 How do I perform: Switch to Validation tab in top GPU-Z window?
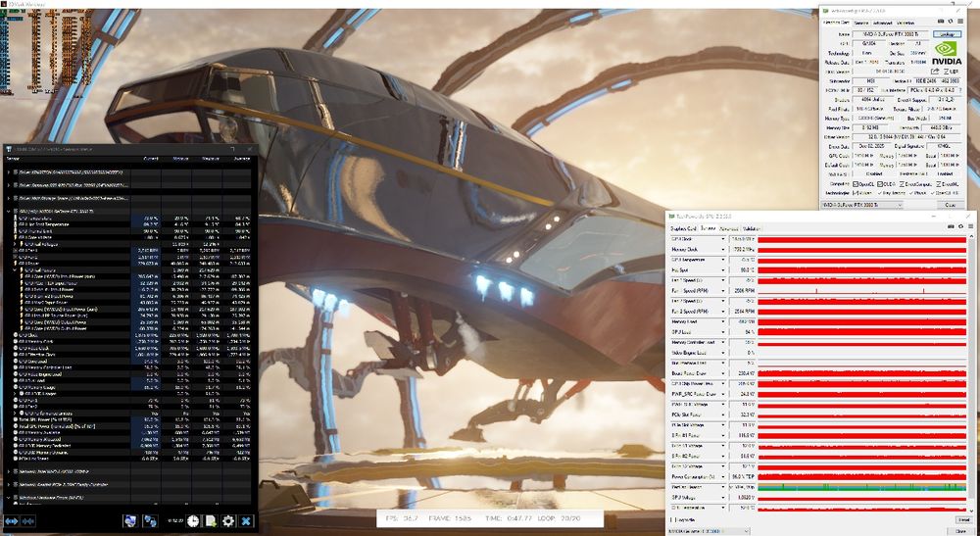tap(906, 24)
